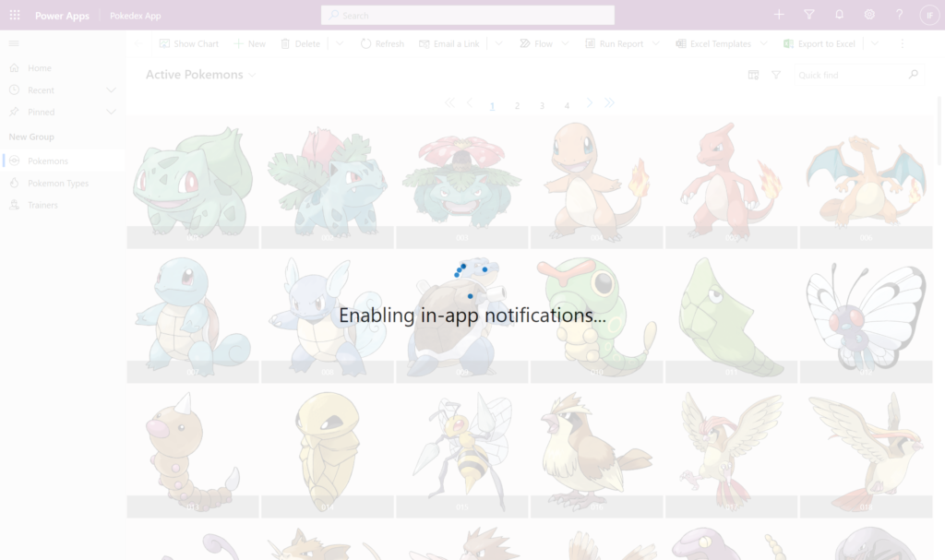Screen dimensions: 945x560
Task: Open the dropdown arrow next to Delete
Action: click(340, 43)
